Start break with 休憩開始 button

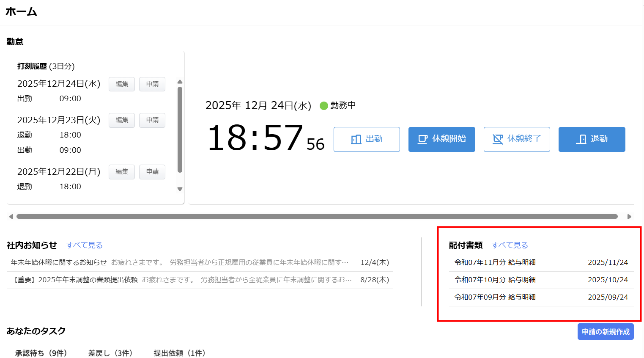click(441, 139)
